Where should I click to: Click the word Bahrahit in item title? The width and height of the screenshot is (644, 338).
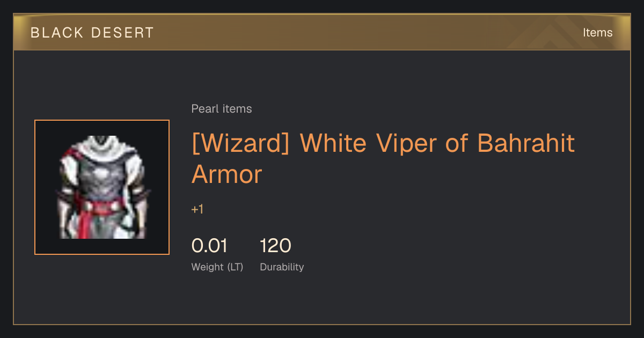(x=526, y=143)
